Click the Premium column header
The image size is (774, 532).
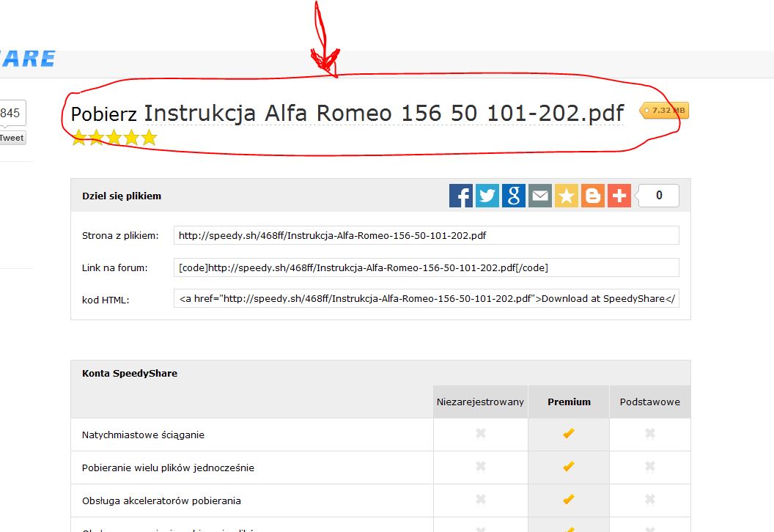coord(569,402)
